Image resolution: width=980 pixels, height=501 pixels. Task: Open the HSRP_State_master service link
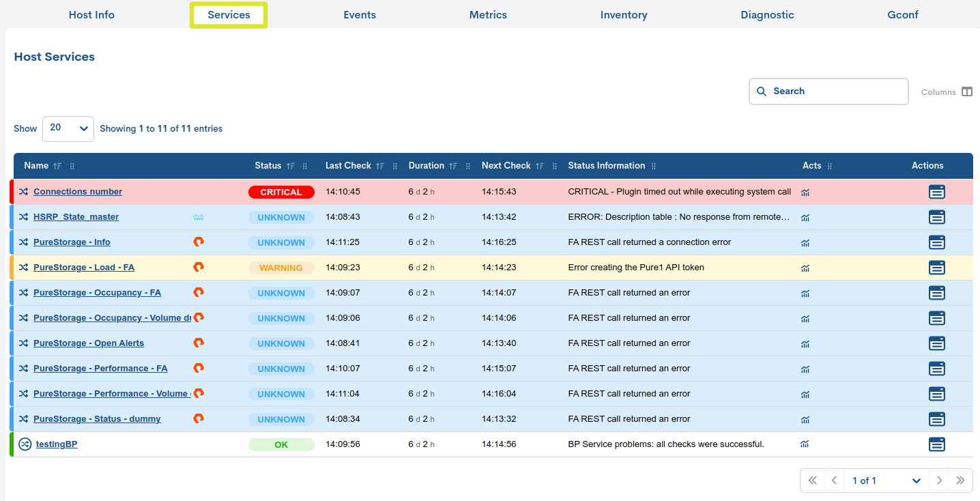(x=76, y=217)
